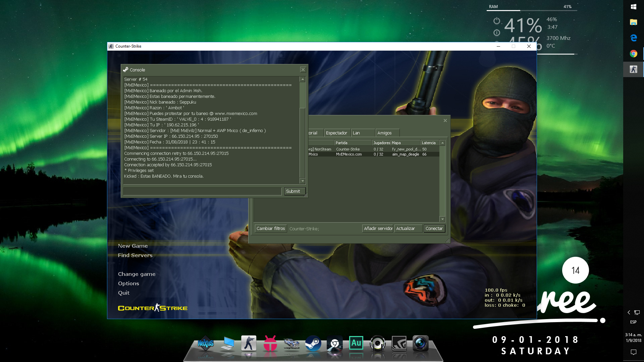Switch to the Espectador tab
Image resolution: width=644 pixels, height=362 pixels.
(337, 133)
